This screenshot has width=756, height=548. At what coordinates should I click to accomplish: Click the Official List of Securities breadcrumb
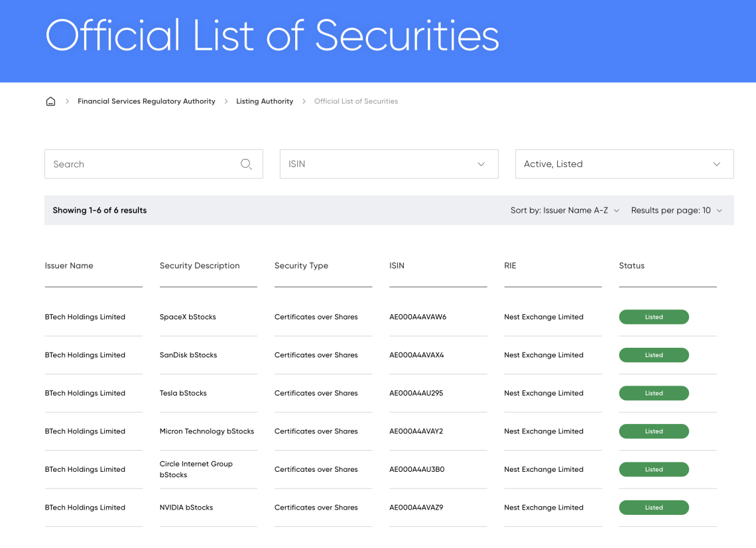coord(356,101)
